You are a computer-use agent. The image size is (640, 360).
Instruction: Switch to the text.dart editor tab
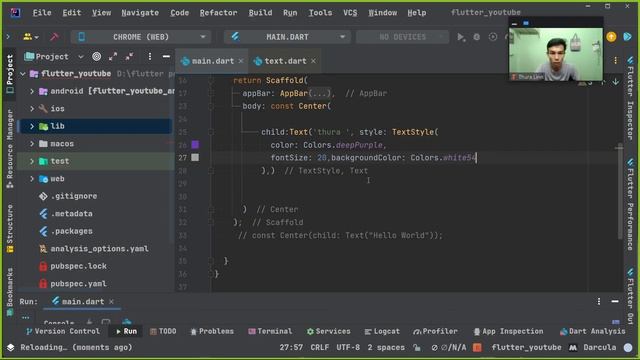click(285, 61)
